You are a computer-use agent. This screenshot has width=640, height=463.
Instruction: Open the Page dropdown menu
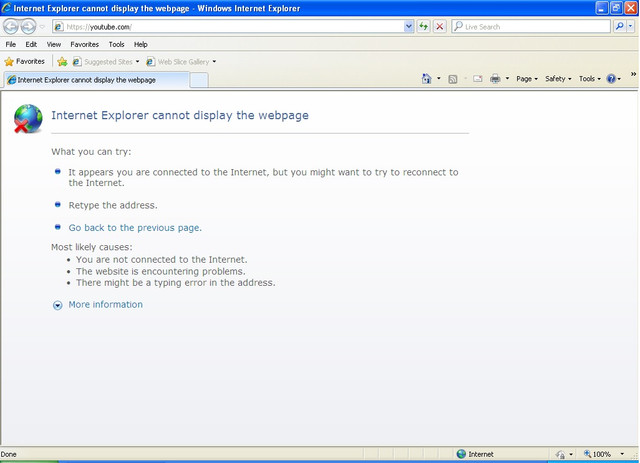point(527,79)
